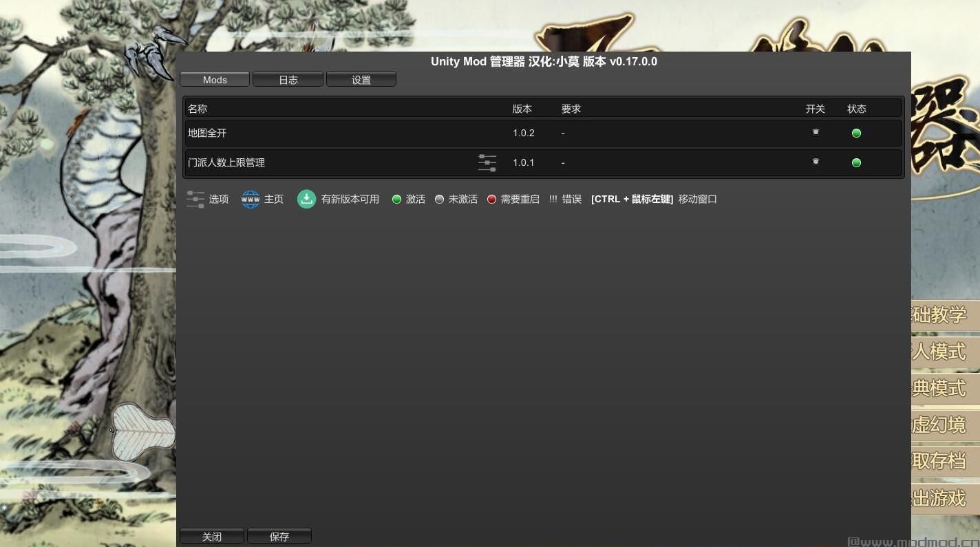Screen dimensions: 980x547
Task: Click the 要求 column header
Action: pyautogui.click(x=571, y=109)
